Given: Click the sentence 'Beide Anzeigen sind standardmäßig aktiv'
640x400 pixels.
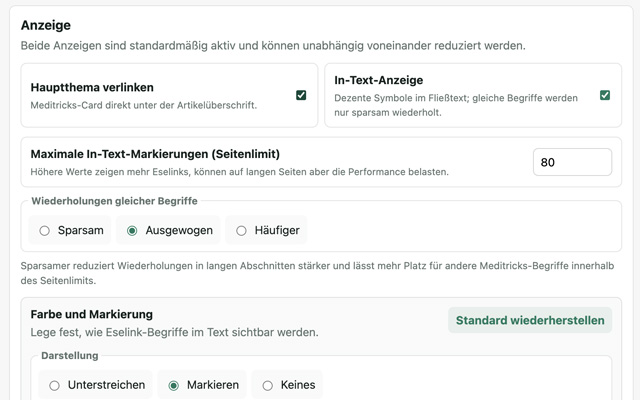Looking at the screenshot, I should click(x=273, y=46).
